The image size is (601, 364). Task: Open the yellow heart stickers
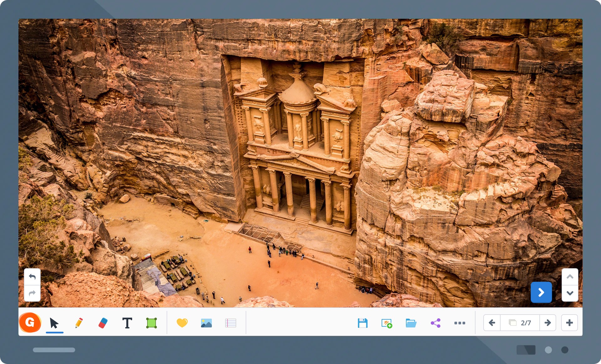point(182,323)
